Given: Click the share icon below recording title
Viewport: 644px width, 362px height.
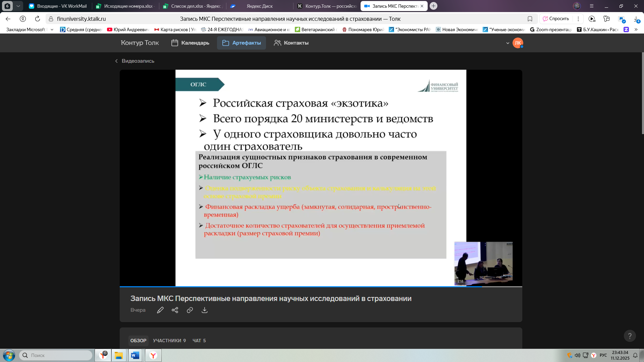Looking at the screenshot, I should (x=175, y=310).
